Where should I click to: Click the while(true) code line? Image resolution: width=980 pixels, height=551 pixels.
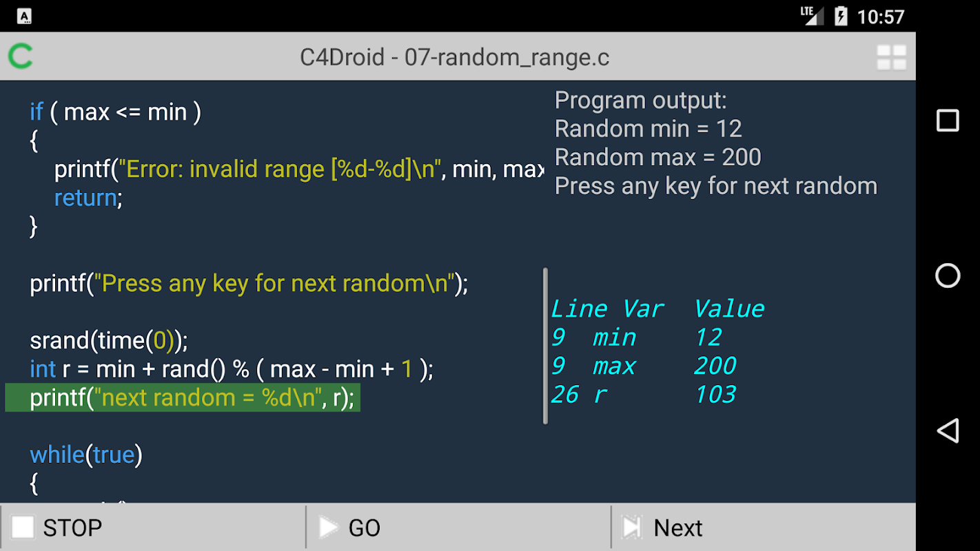click(x=86, y=455)
